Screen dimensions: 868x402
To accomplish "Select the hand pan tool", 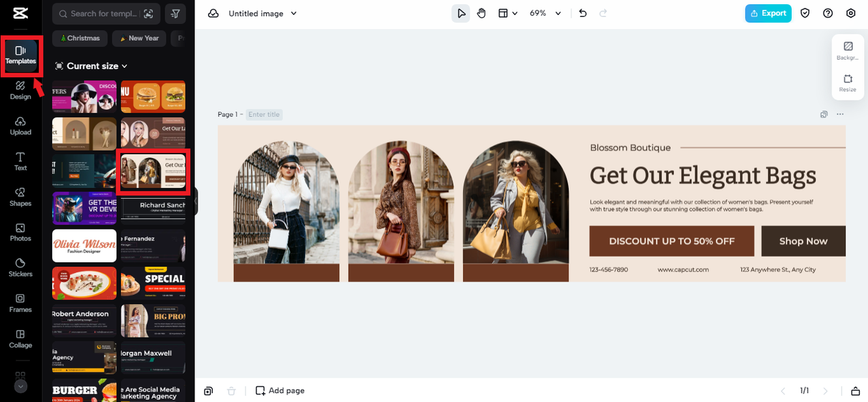I will pyautogui.click(x=481, y=13).
